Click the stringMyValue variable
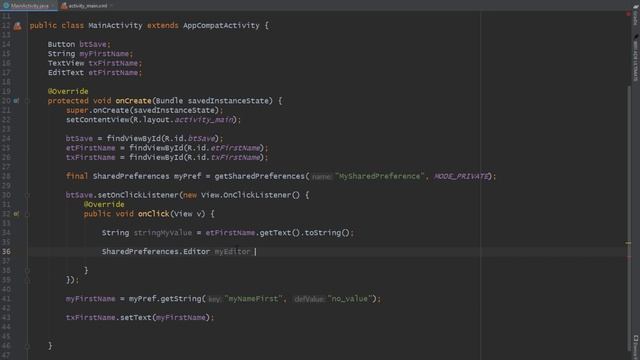The image size is (640, 360). point(163,233)
